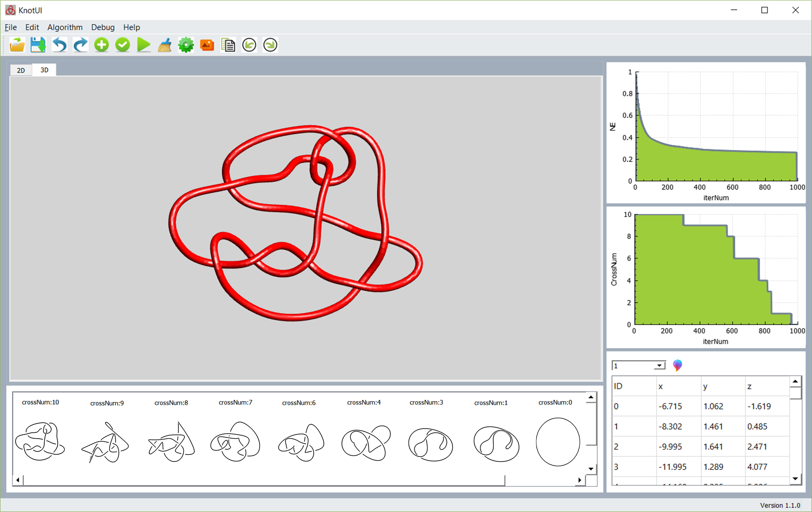The height and width of the screenshot is (512, 812).
Task: Select the crossNum:7 knot thumbnail
Action: (x=235, y=441)
